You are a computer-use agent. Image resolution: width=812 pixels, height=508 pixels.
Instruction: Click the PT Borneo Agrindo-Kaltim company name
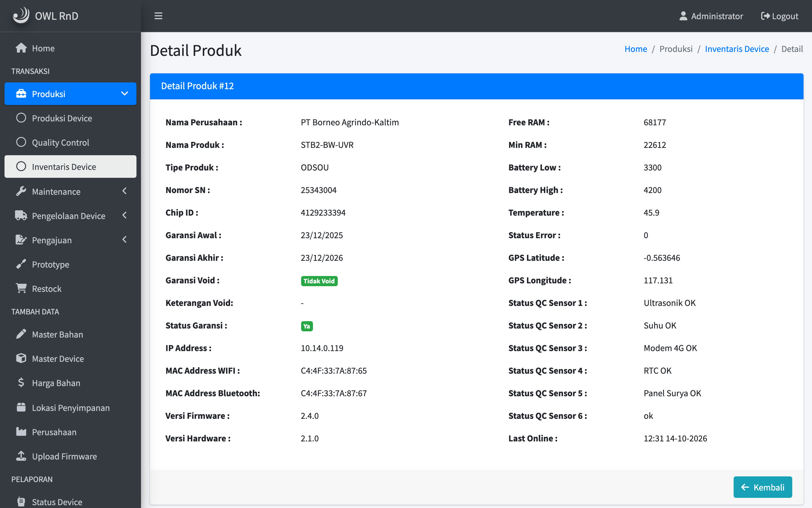pos(350,122)
